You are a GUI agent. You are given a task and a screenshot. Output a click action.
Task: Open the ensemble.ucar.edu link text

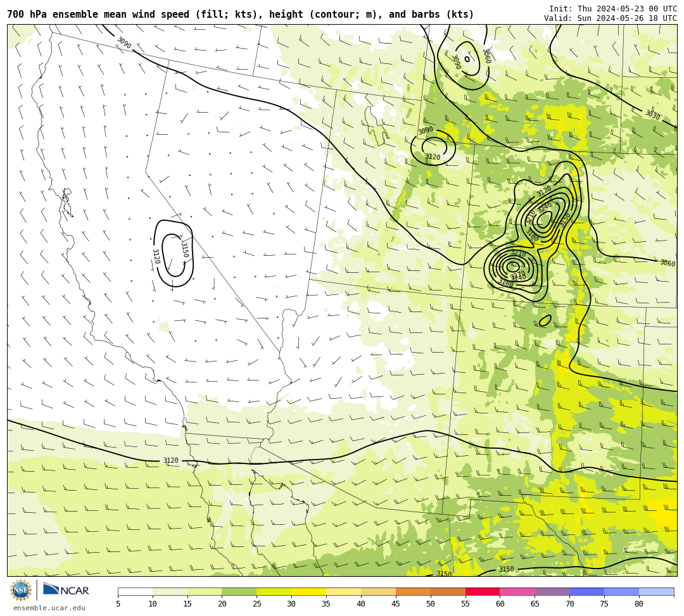pyautogui.click(x=49, y=608)
